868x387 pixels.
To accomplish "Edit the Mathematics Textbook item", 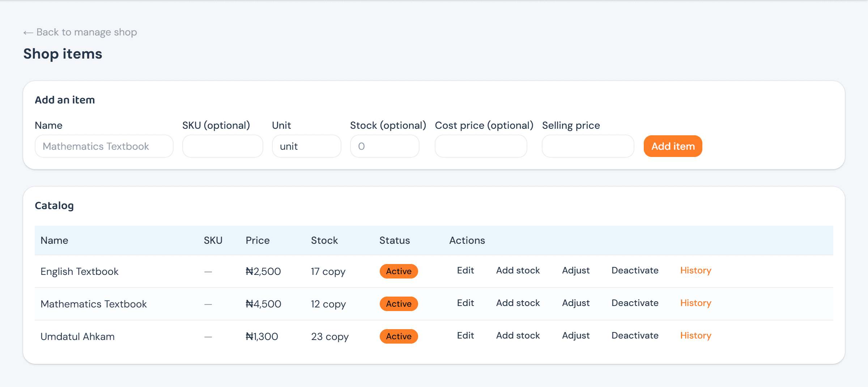I will (465, 303).
